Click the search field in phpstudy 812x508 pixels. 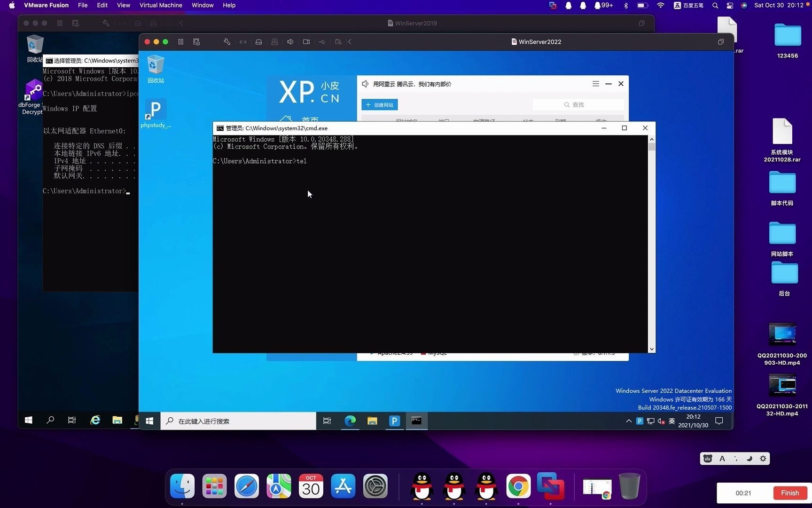coord(578,105)
